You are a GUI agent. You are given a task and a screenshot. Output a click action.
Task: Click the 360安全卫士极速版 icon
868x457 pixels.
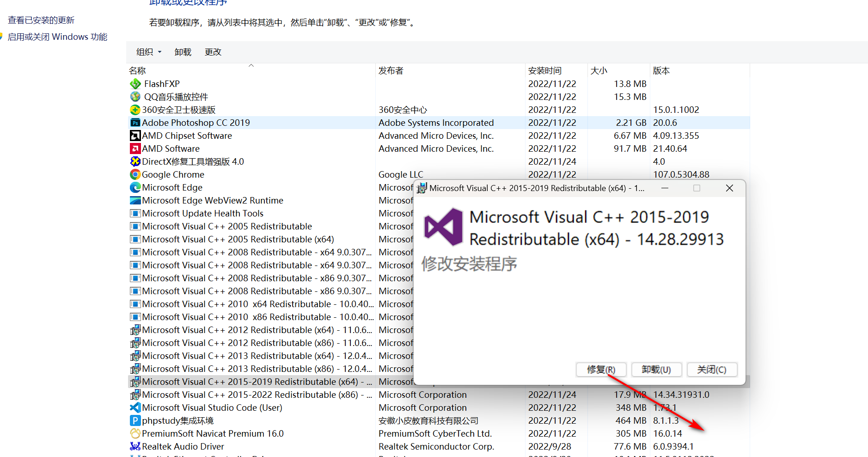point(135,110)
